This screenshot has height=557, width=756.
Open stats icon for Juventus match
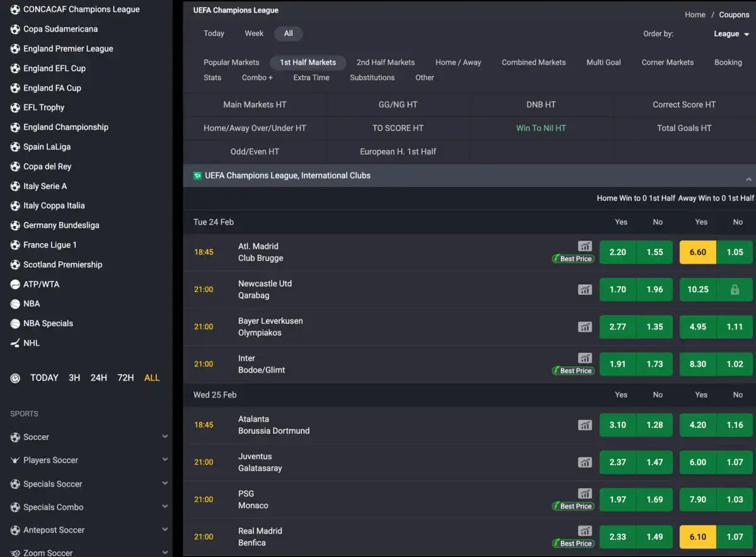click(585, 462)
